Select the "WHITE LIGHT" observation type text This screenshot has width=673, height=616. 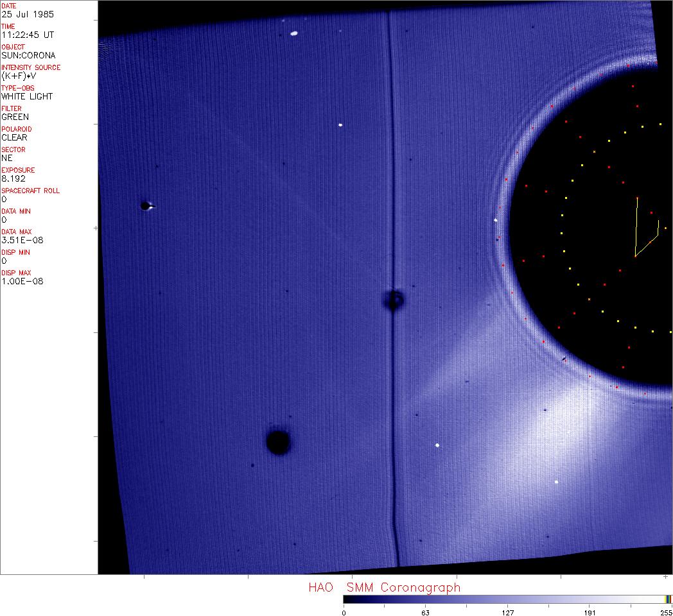coord(27,96)
